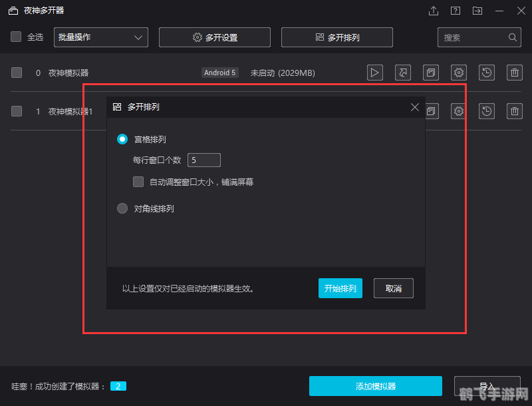Click the 添加模拟器 button
Image resolution: width=532 pixels, height=406 pixels.
pyautogui.click(x=375, y=386)
